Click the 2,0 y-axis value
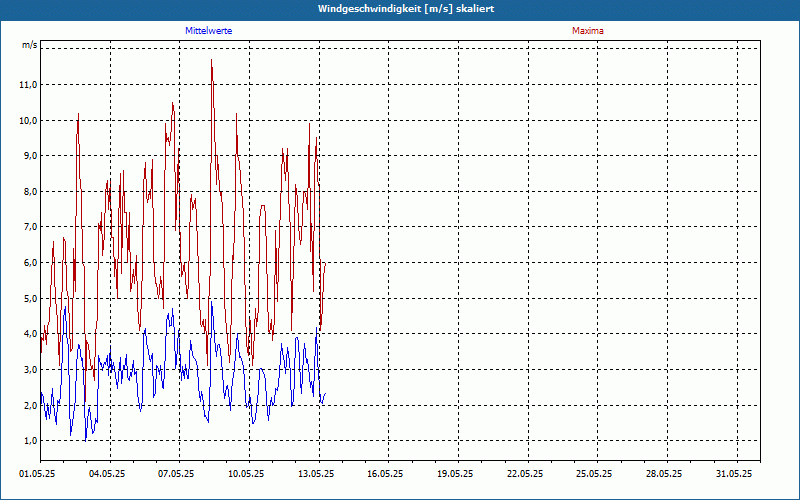The image size is (800, 500). pyautogui.click(x=30, y=406)
